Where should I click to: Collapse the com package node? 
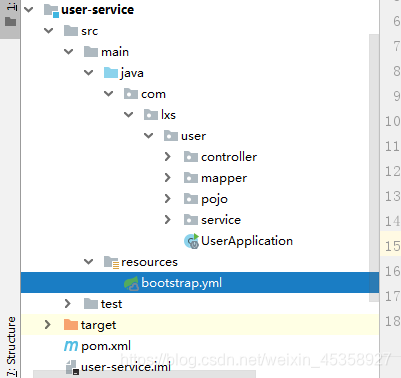pyautogui.click(x=109, y=94)
